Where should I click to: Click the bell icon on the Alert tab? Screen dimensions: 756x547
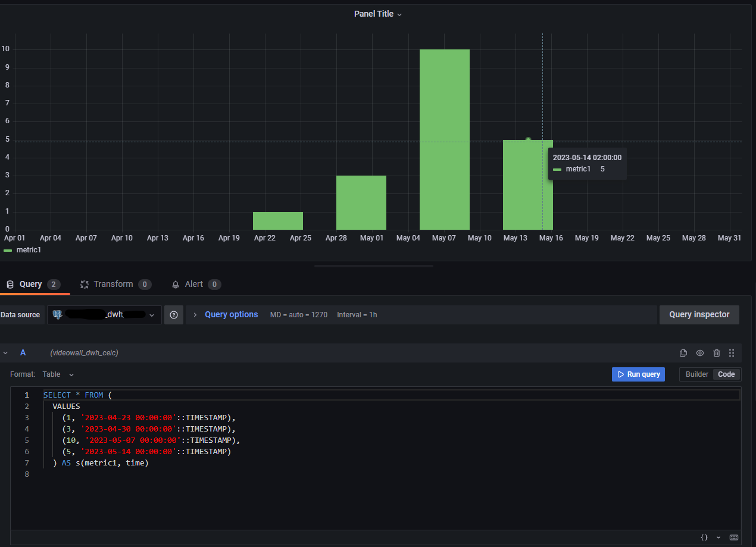pyautogui.click(x=175, y=284)
